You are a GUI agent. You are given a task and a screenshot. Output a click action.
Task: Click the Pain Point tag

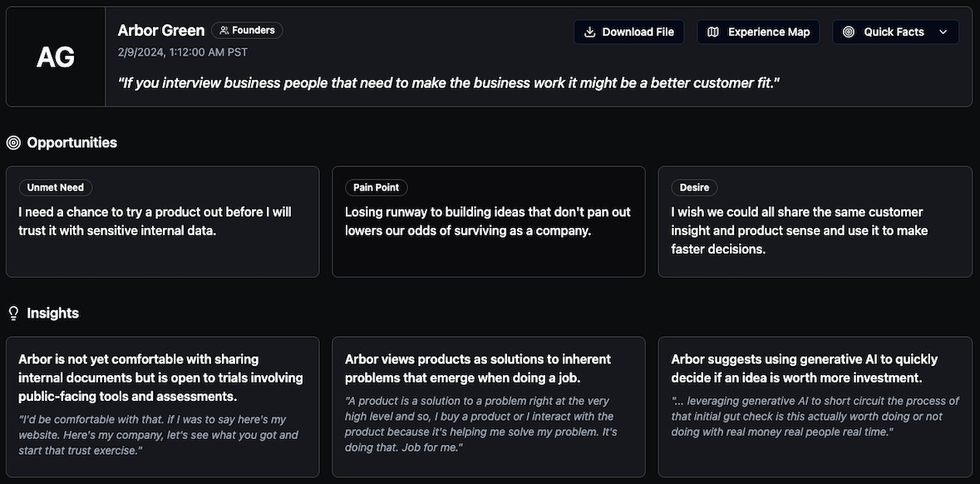coord(377,187)
